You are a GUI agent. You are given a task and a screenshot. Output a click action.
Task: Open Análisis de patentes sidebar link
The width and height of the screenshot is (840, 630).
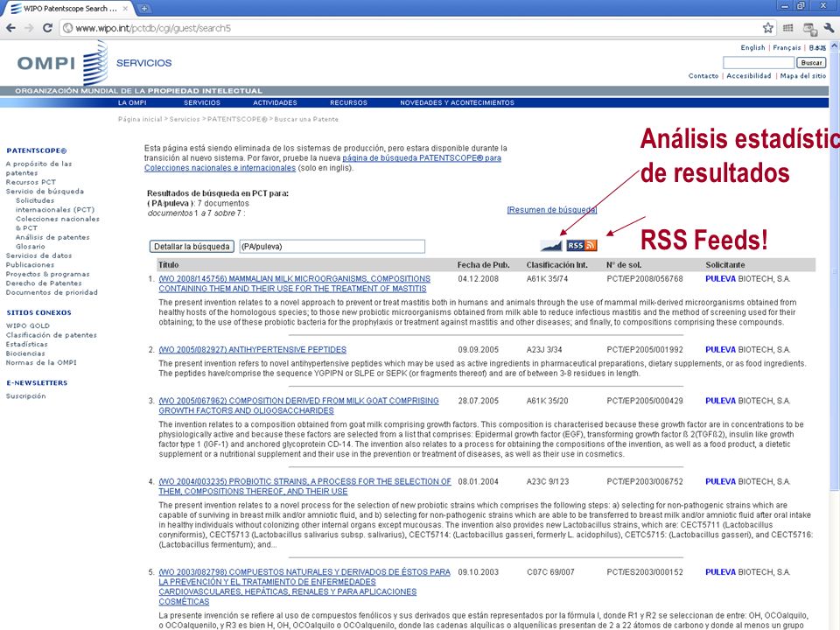point(52,237)
